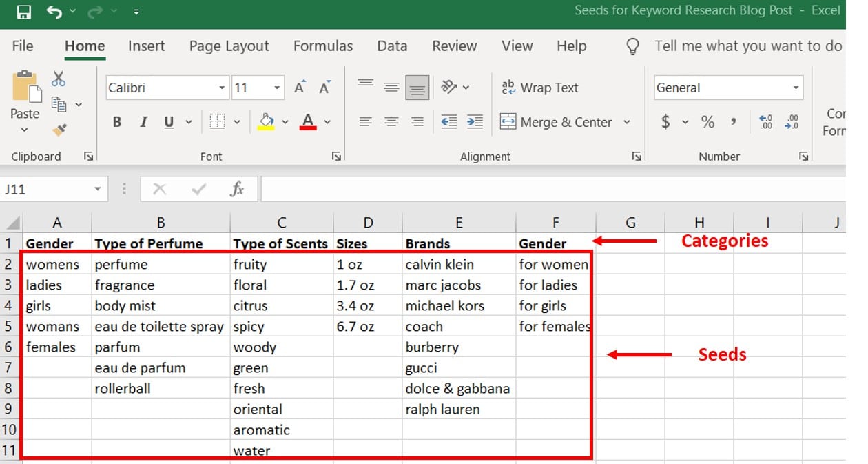Open the Formulas tab
Screen dimensions: 868x464
coord(323,46)
